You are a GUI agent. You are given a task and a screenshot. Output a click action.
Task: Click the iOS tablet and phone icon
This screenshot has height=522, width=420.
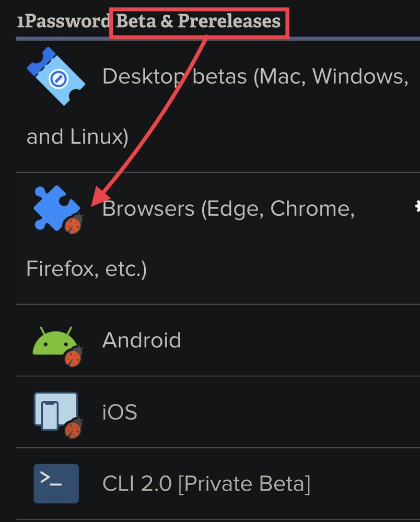(56, 411)
